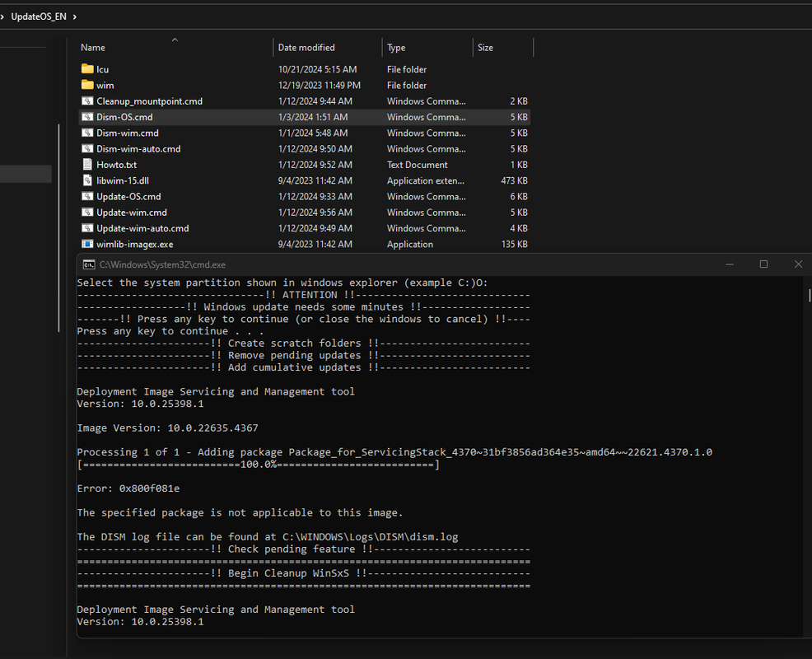Viewport: 812px width, 659px height.
Task: Click the Dism-wim.cmd file icon
Action: tap(87, 133)
